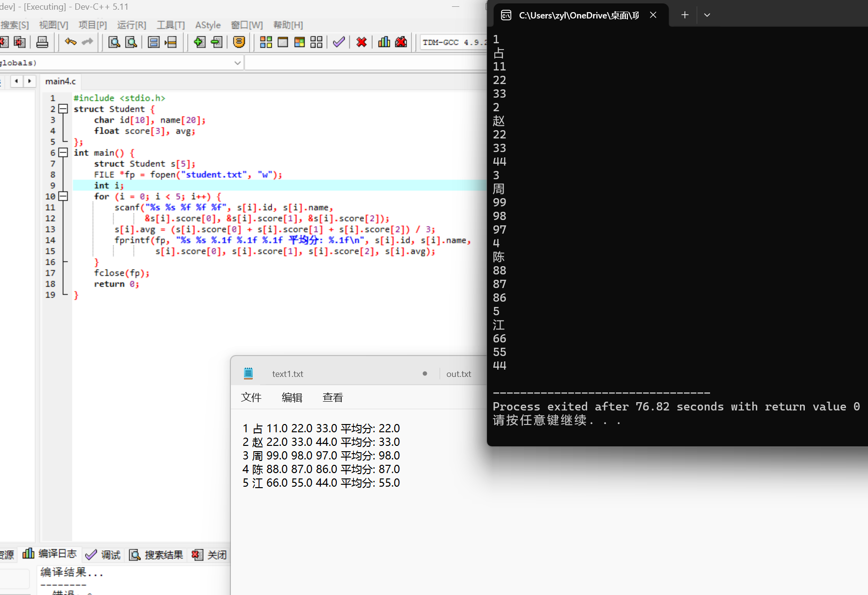Select the main4.c editor tab
Viewport: 868px width, 595px height.
coord(61,81)
